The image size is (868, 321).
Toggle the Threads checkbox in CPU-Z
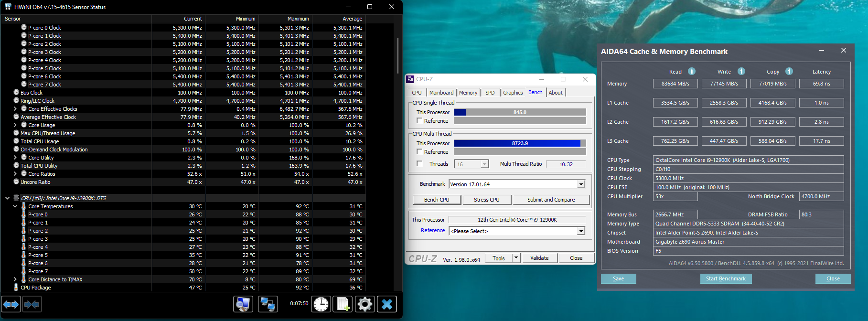[419, 163]
